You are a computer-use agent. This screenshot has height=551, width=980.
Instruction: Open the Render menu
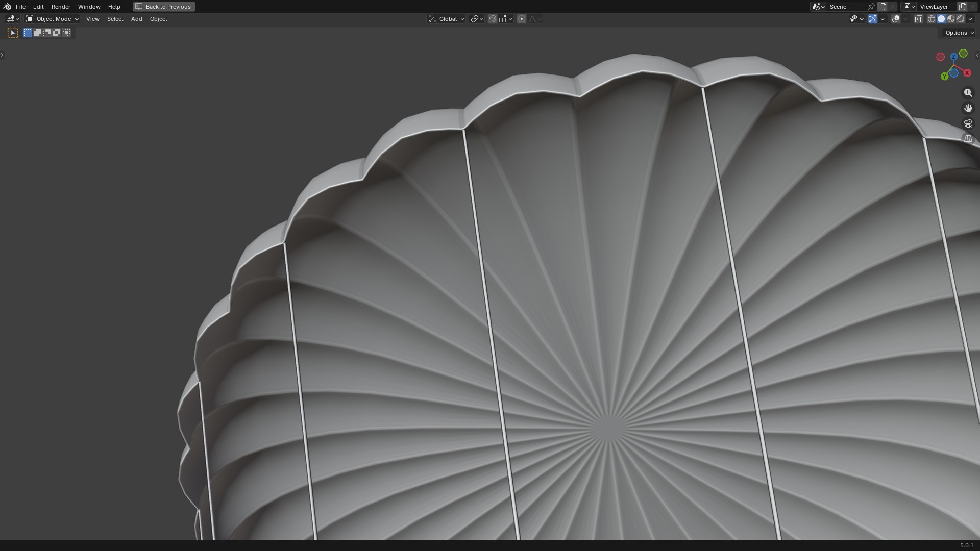coord(61,7)
